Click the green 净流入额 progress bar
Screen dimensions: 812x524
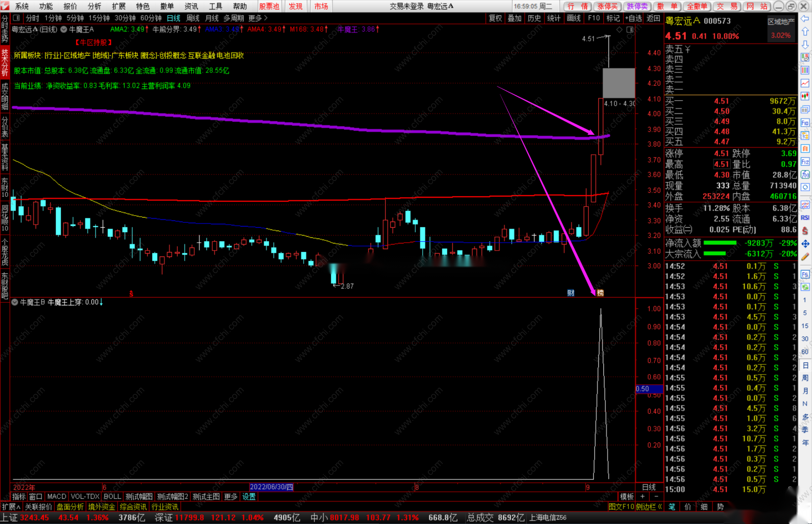720,243
